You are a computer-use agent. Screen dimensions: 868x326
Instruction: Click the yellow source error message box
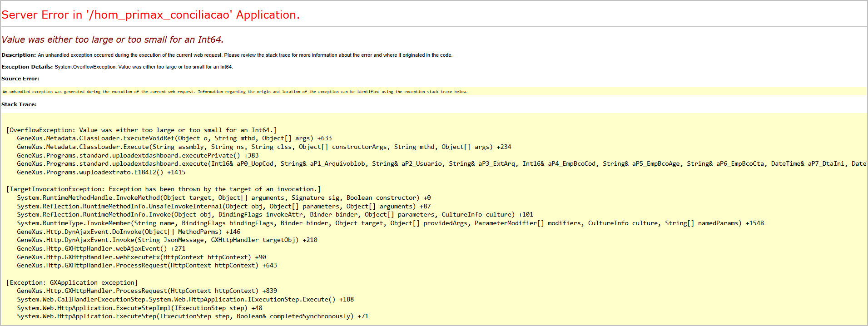(235, 92)
